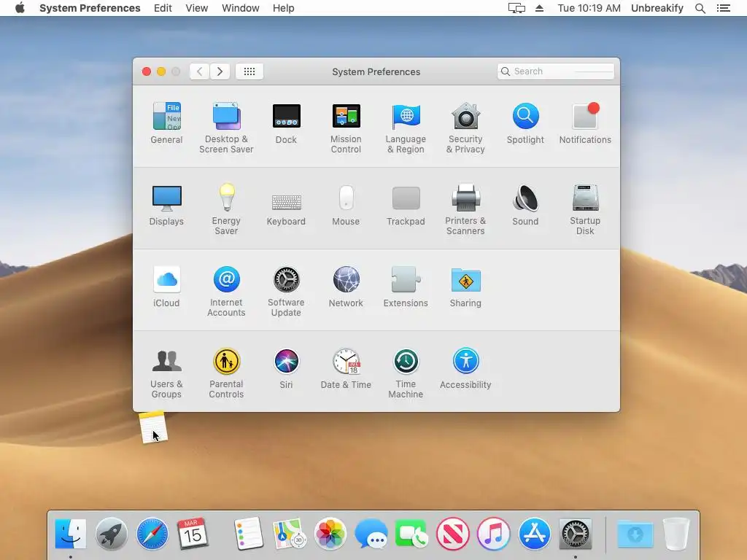
Task: Open Notification Center list icon
Action: pos(724,8)
